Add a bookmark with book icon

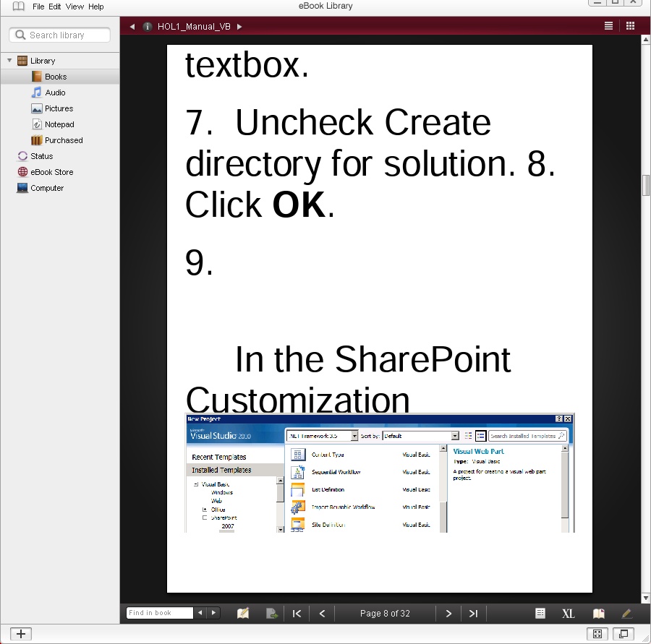[598, 614]
